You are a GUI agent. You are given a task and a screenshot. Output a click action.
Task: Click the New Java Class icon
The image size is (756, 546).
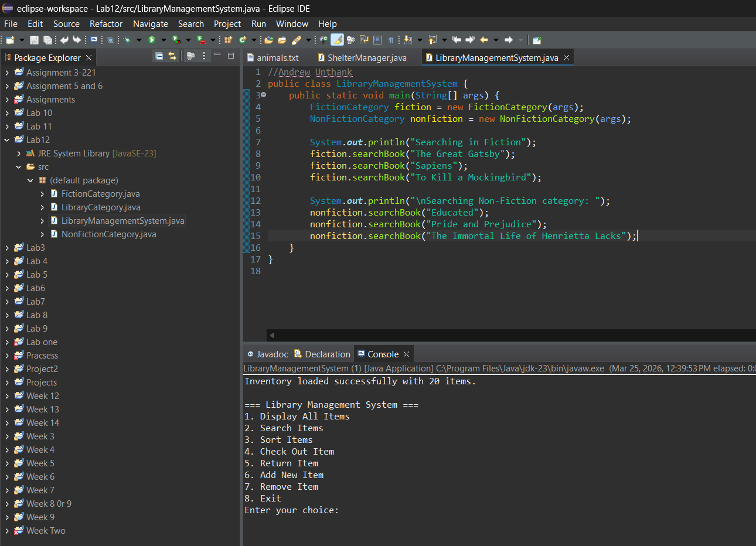pyautogui.click(x=242, y=40)
